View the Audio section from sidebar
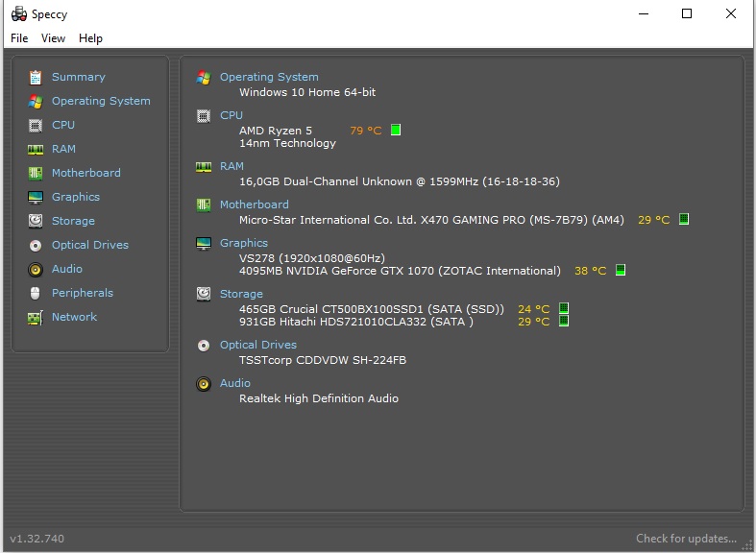The image size is (756, 553). (x=67, y=269)
